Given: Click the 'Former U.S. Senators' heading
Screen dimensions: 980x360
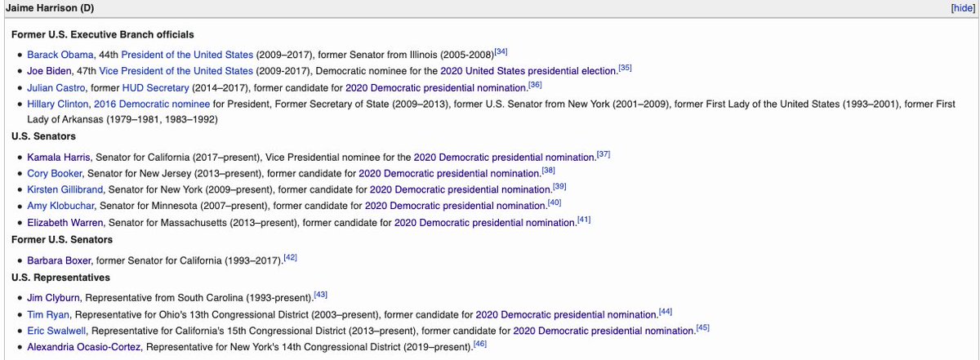Looking at the screenshot, I should pyautogui.click(x=62, y=241).
